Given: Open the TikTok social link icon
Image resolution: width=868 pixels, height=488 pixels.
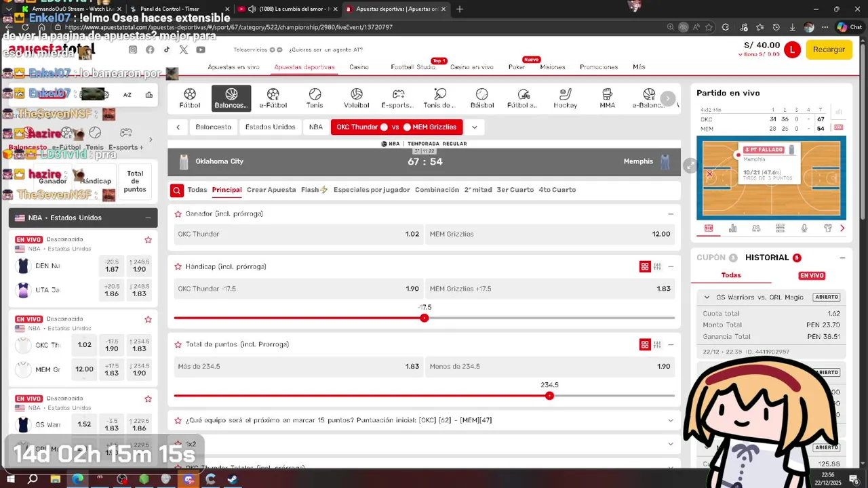Looking at the screenshot, I should point(167,49).
